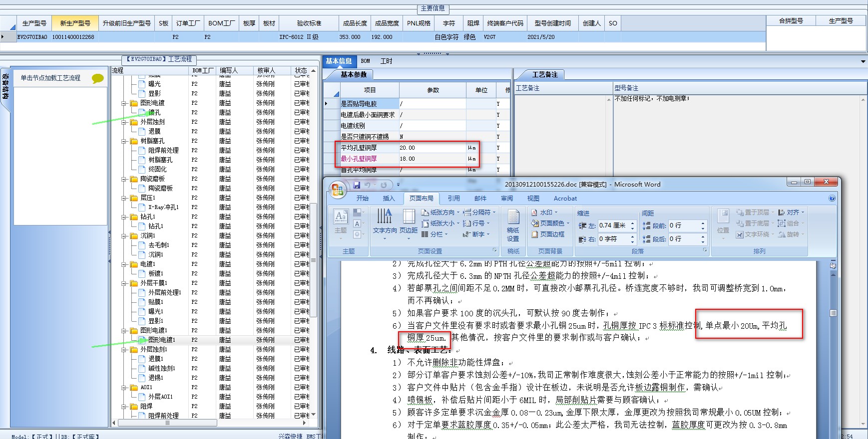Collapse the 外层干膜1 folder node
The image size is (868, 439).
point(123,283)
